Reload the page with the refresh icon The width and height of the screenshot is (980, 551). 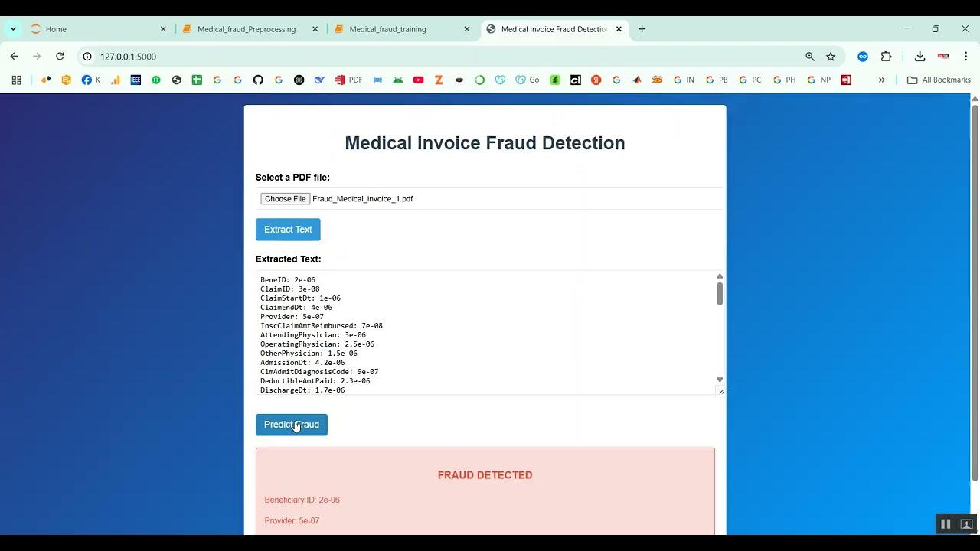pyautogui.click(x=60, y=57)
